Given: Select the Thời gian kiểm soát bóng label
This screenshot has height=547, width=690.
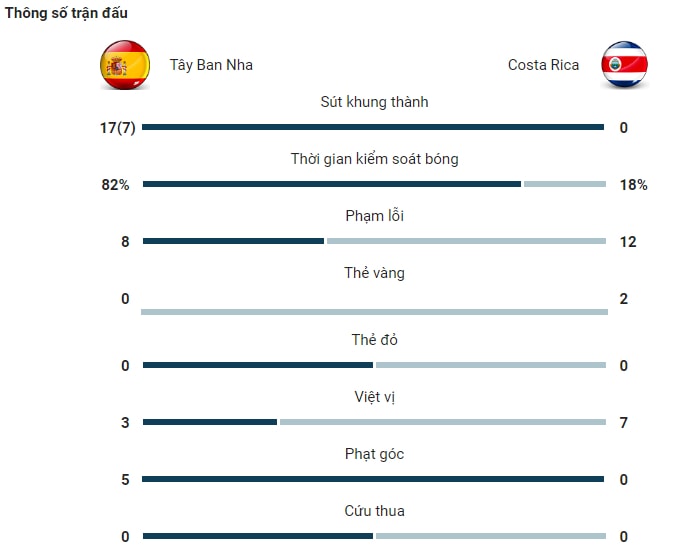Looking at the screenshot, I should [374, 159].
